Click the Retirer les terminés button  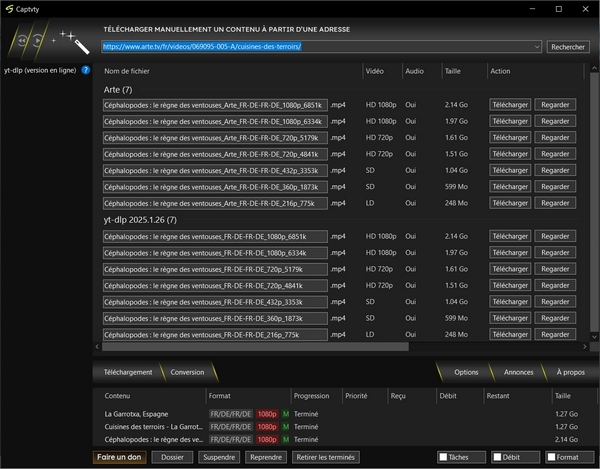pyautogui.click(x=326, y=457)
